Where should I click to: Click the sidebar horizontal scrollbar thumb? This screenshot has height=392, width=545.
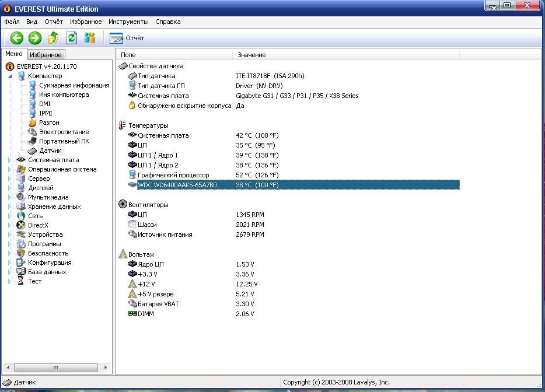coord(55,367)
